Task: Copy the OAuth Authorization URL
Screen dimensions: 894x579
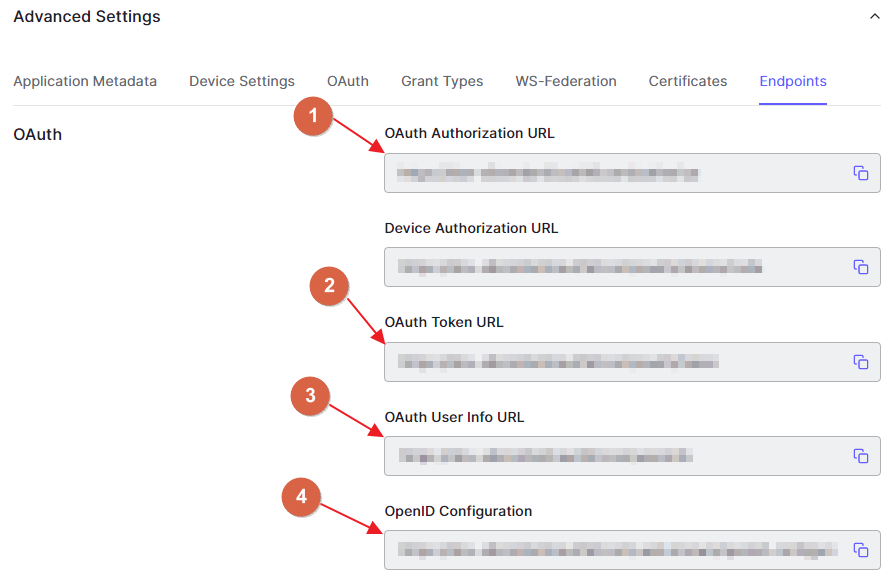Action: point(860,173)
